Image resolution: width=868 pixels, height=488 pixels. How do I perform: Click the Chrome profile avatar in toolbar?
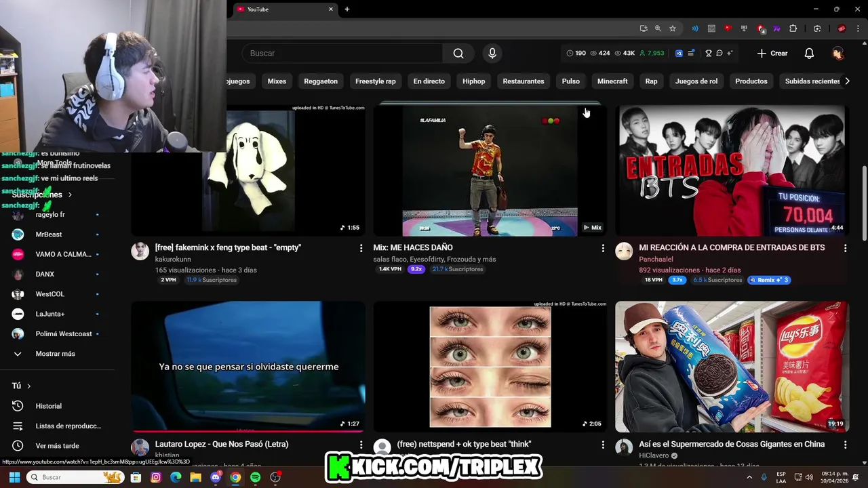pyautogui.click(x=842, y=28)
